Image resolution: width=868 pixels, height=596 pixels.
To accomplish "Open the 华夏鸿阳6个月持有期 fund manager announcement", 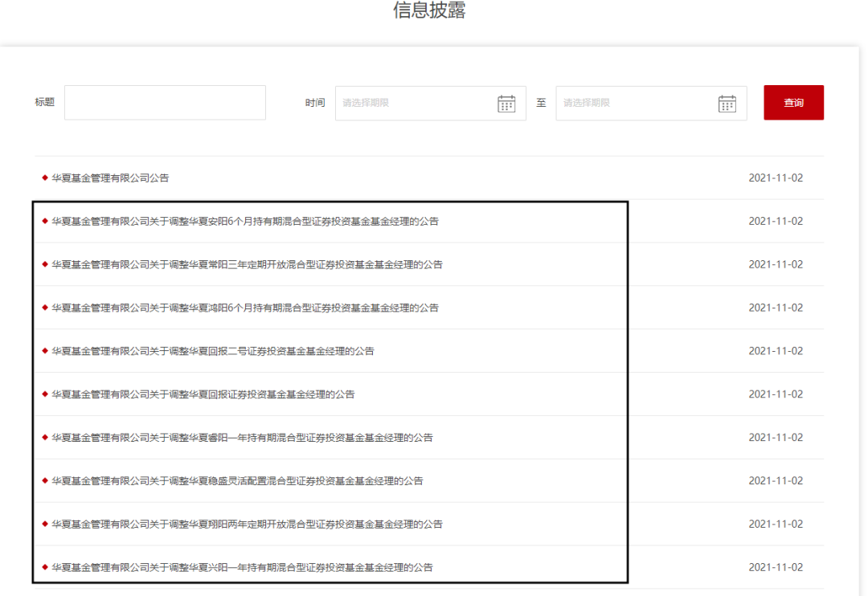I will (244, 308).
